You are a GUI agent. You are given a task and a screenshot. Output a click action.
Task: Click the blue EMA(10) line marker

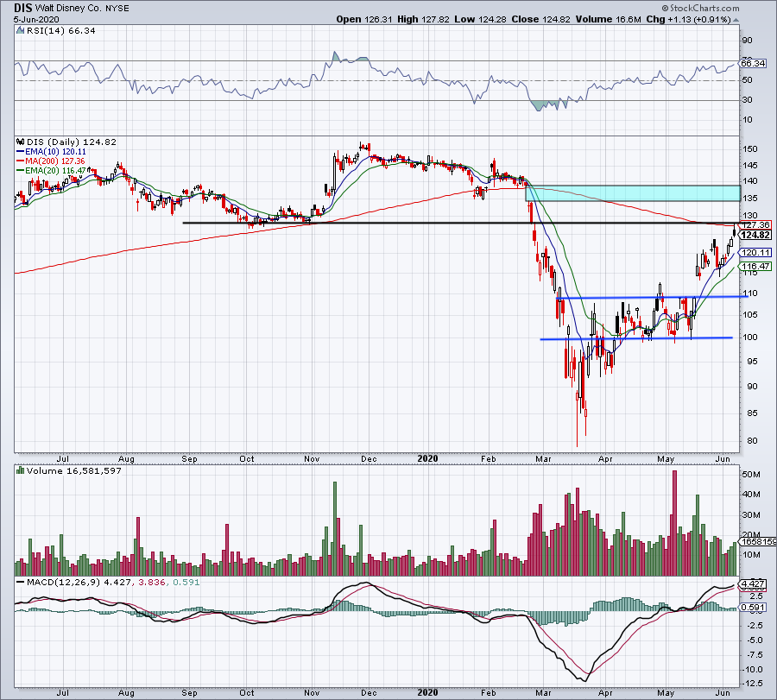[21, 152]
